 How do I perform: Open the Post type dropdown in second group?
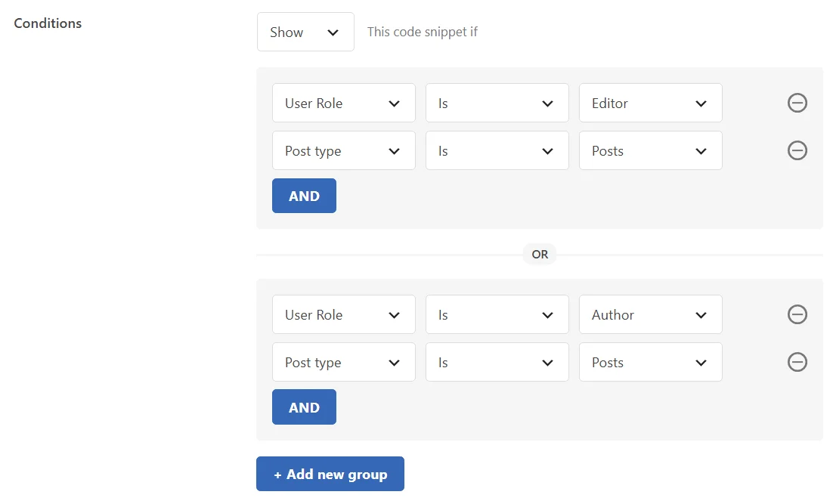(344, 362)
